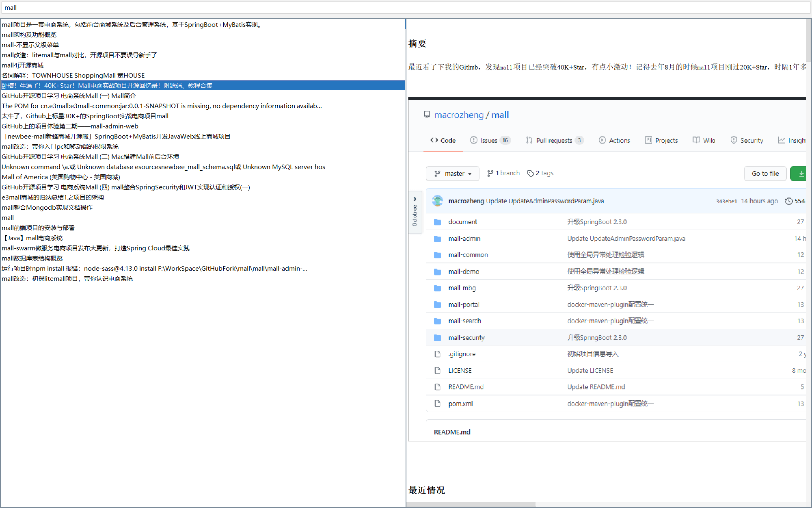Click the tags label icon
Image resolution: width=812 pixels, height=508 pixels.
coord(530,174)
